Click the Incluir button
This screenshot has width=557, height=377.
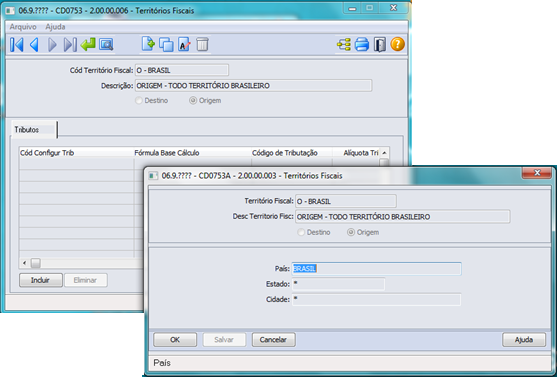click(x=41, y=280)
